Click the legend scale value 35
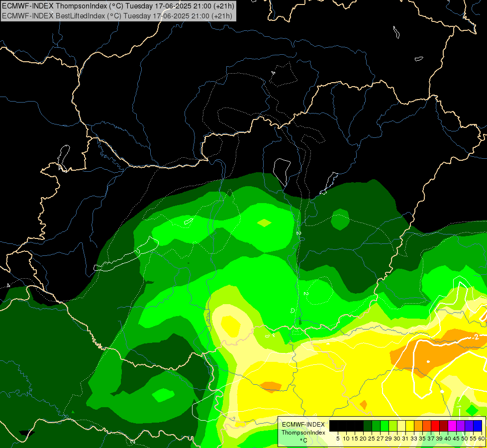This screenshot has width=487, height=448. pyautogui.click(x=423, y=439)
